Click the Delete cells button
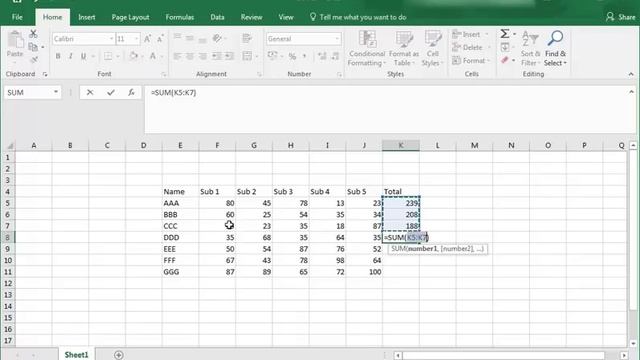 coord(470,47)
